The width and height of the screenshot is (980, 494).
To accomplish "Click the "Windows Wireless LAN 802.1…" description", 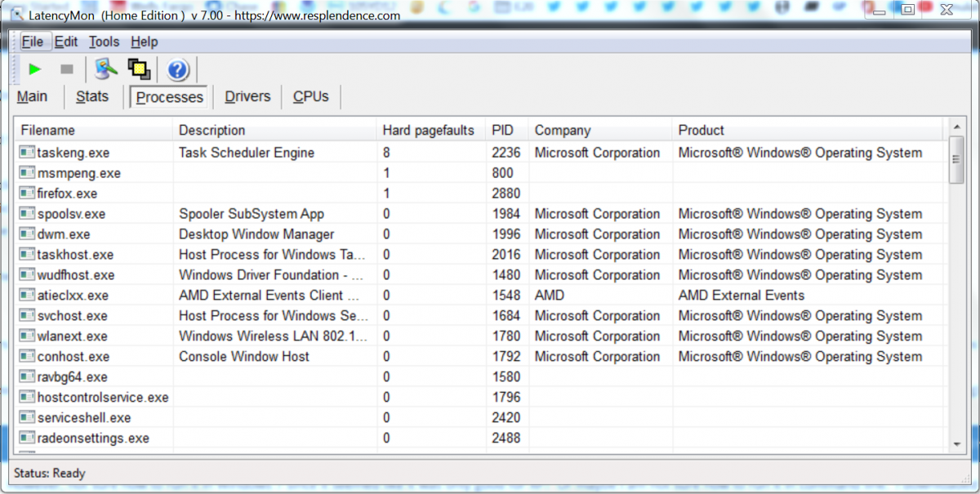I will point(274,336).
